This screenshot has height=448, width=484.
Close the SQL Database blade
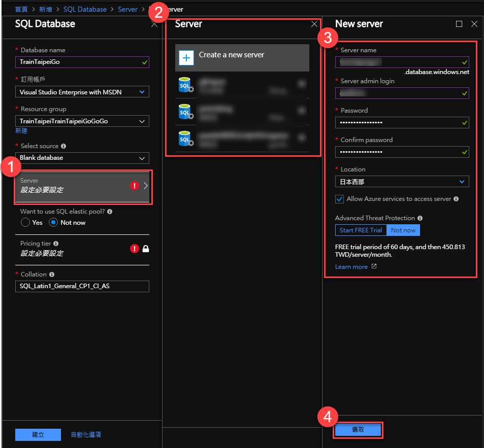pos(154,24)
